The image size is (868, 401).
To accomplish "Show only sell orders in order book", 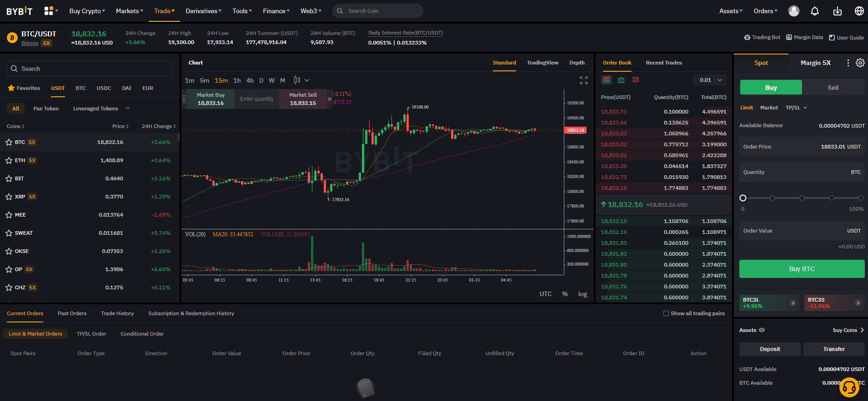I will point(636,80).
